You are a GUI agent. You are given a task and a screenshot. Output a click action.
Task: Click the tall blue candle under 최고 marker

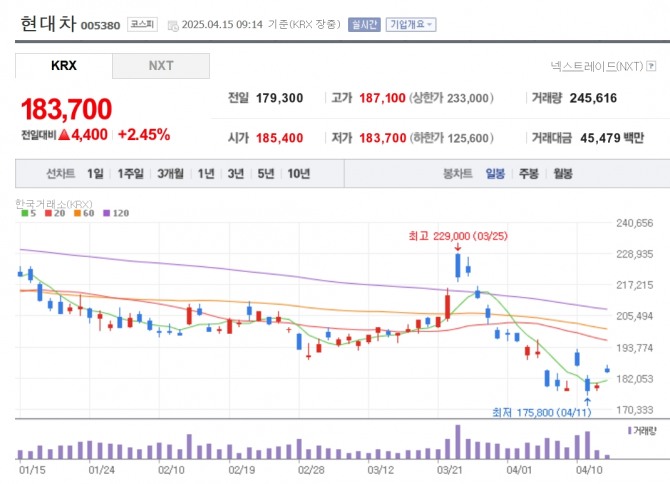click(458, 267)
